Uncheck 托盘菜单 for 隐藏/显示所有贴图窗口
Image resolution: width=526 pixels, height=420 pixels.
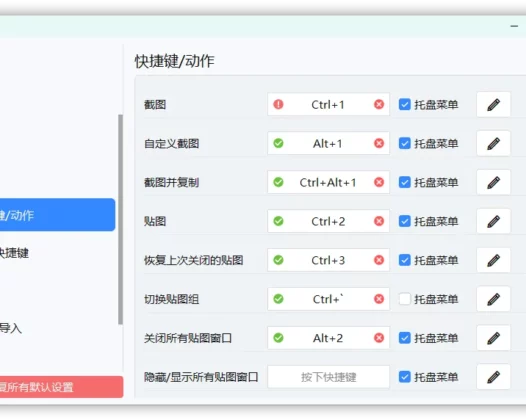click(405, 377)
